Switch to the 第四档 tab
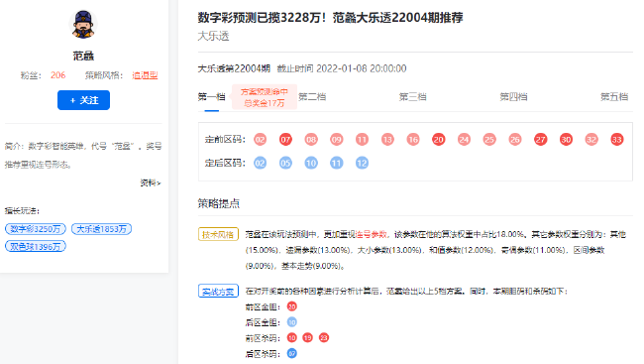The width and height of the screenshot is (644, 364). coord(513,96)
